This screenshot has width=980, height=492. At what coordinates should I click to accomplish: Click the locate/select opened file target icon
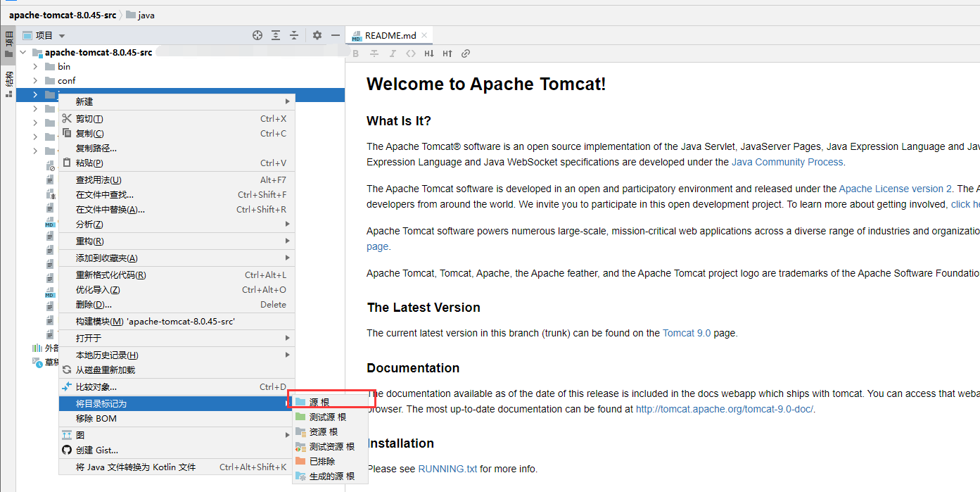[x=257, y=35]
